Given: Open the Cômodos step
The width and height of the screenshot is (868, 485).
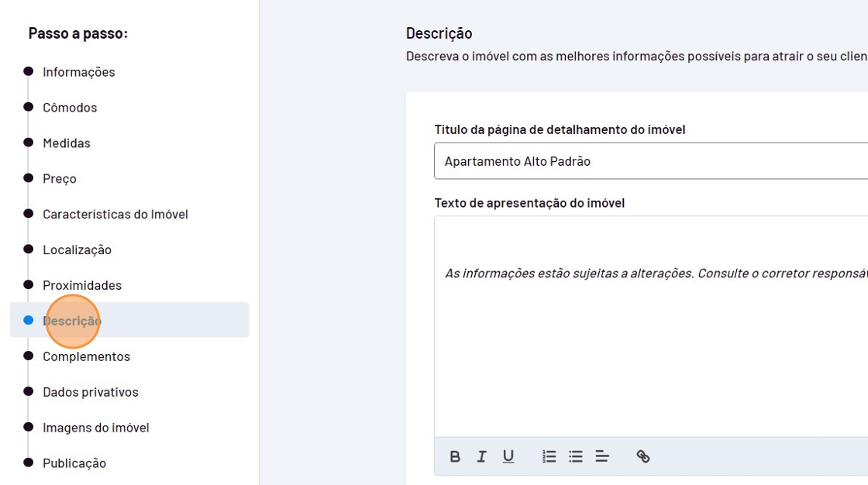Looking at the screenshot, I should (70, 108).
